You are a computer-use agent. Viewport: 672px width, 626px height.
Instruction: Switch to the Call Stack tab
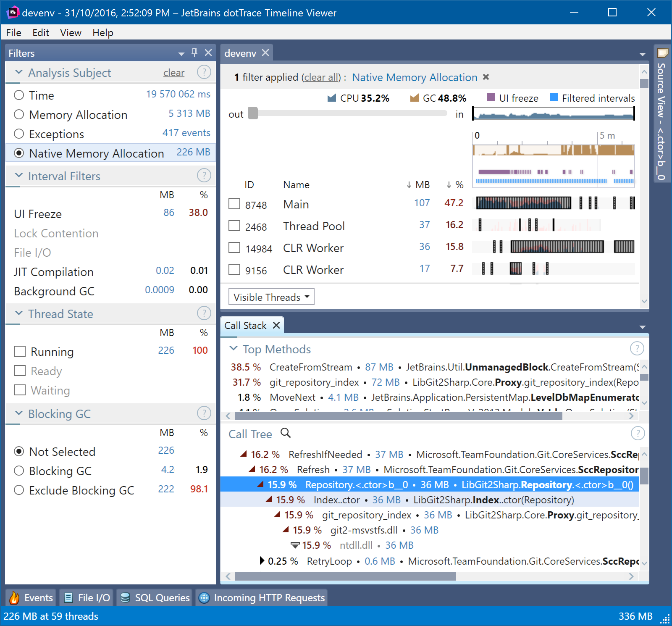(245, 326)
